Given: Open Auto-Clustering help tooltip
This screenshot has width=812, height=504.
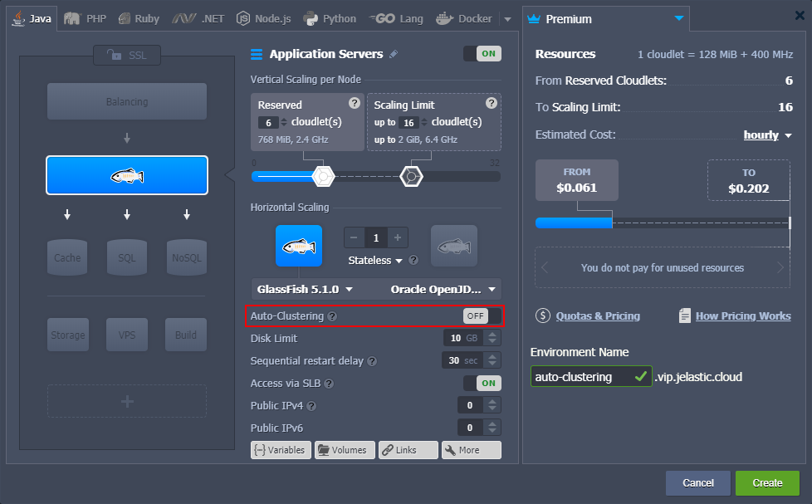Looking at the screenshot, I should pos(332,316).
